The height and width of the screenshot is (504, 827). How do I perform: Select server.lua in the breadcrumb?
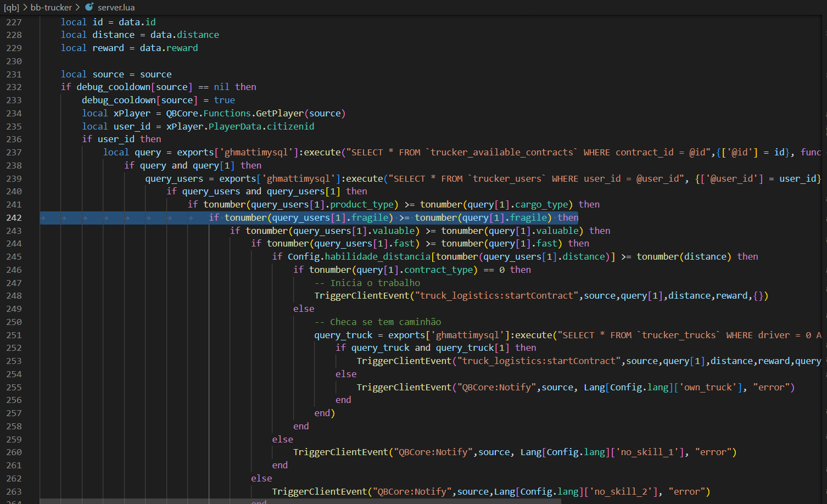(116, 7)
